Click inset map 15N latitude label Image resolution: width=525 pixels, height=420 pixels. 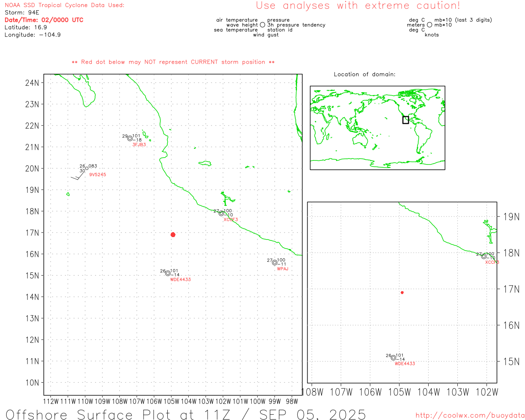pyautogui.click(x=511, y=362)
